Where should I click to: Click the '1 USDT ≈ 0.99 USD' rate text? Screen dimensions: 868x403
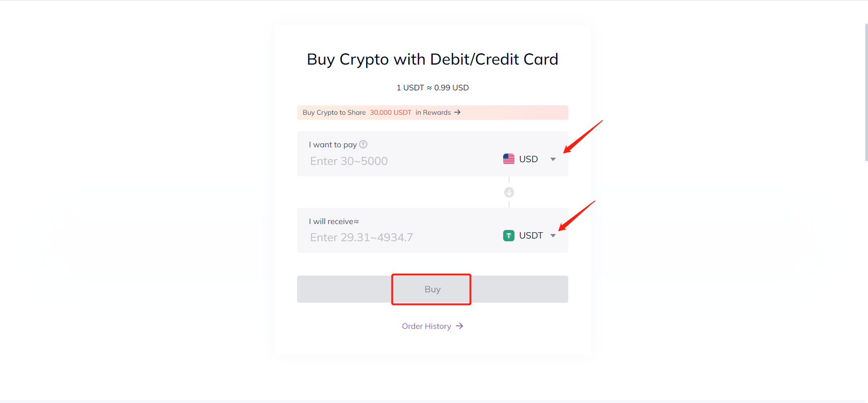(x=433, y=88)
